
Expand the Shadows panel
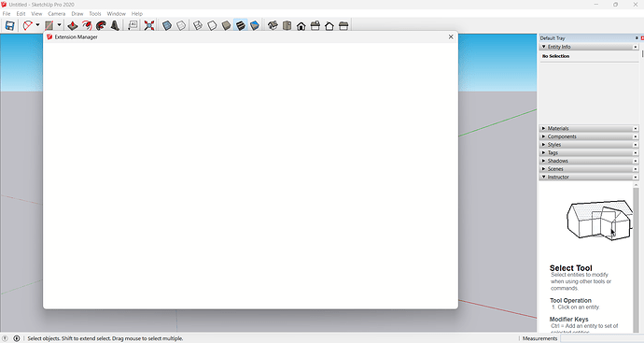544,161
